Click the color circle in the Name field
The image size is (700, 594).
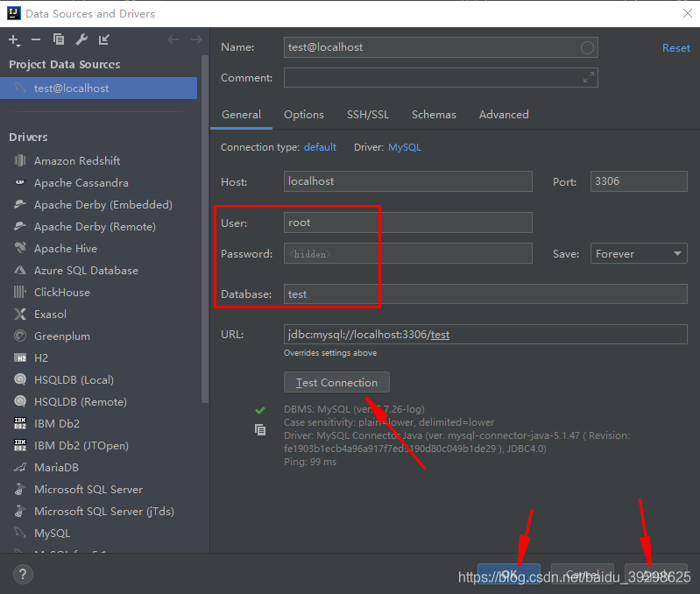[587, 47]
